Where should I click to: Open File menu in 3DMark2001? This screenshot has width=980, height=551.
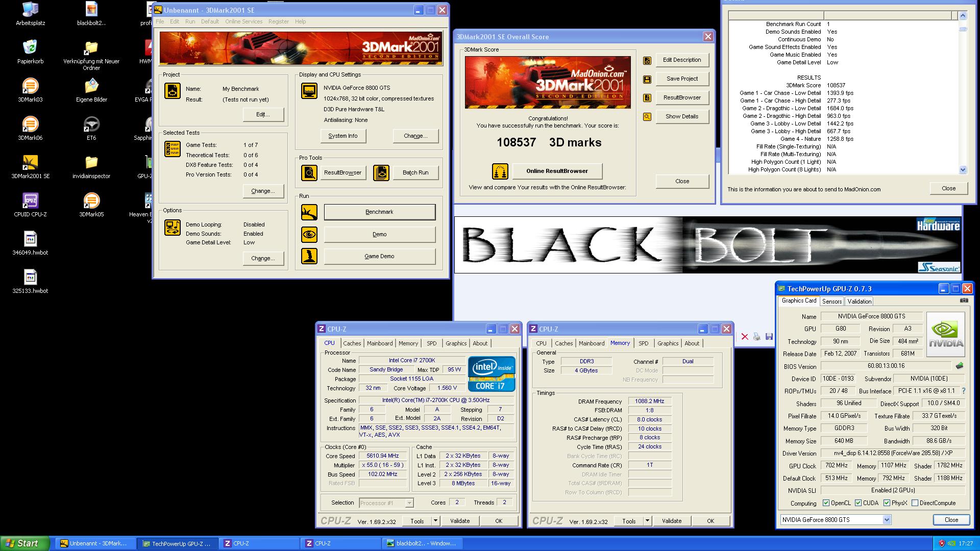tap(160, 21)
